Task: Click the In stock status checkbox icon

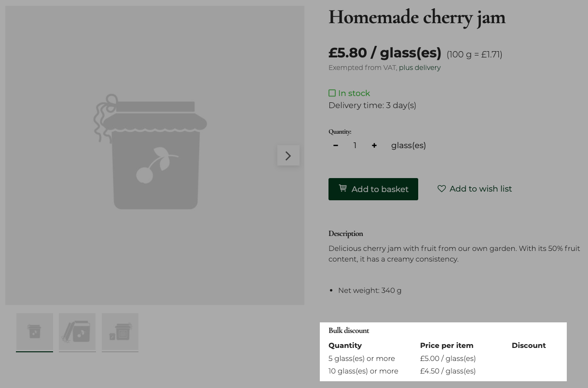Action: 332,93
